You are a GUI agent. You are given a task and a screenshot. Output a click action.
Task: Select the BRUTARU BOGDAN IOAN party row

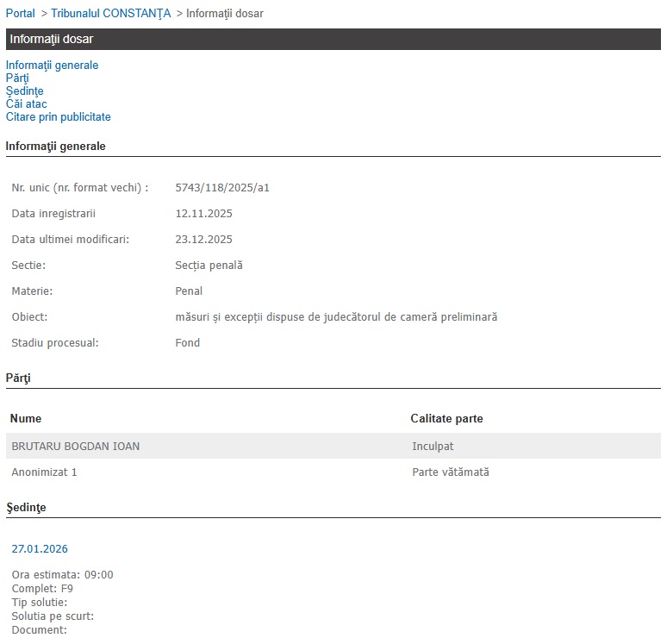tap(76, 447)
